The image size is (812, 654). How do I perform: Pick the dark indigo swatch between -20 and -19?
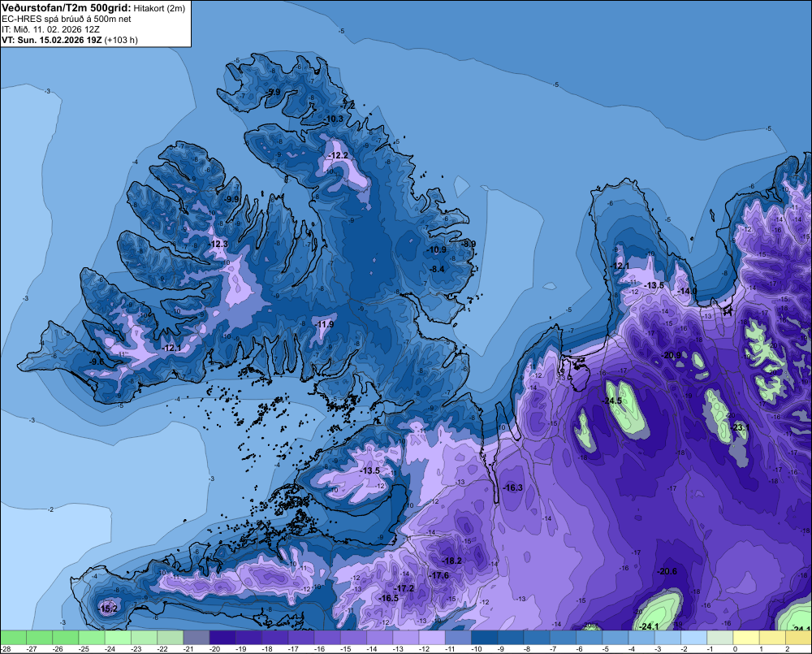point(222,638)
